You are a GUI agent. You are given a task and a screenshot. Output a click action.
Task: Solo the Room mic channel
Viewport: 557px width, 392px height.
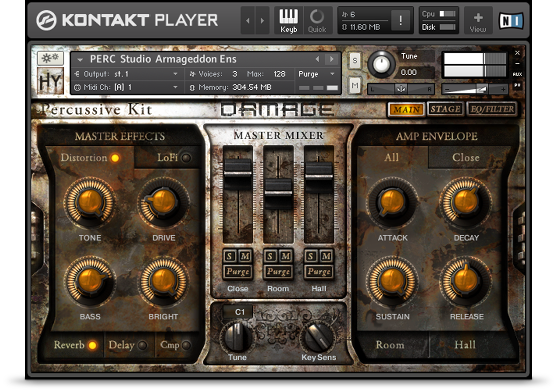(x=270, y=256)
